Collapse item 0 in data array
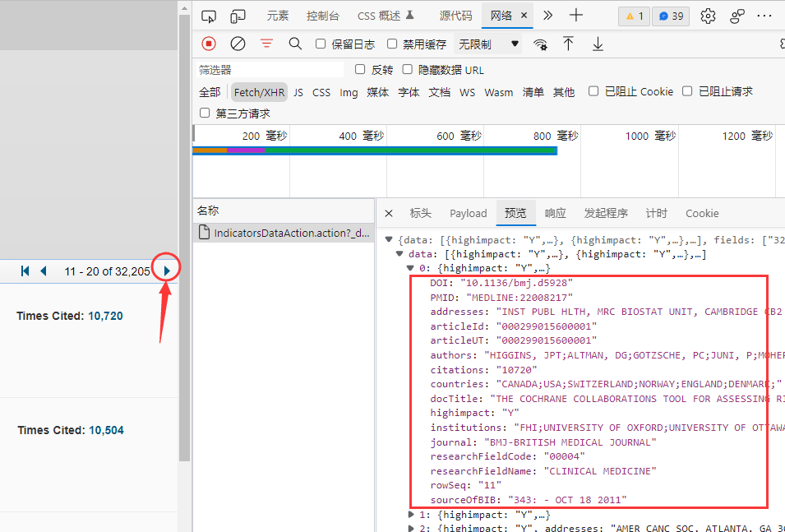785x532 pixels. point(410,269)
